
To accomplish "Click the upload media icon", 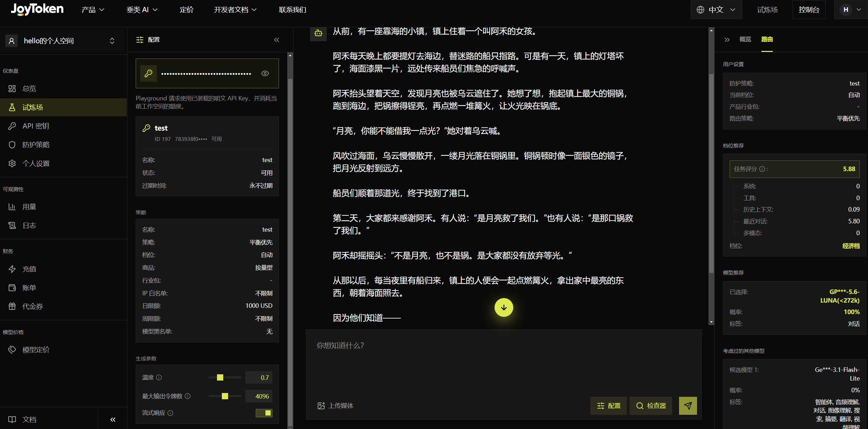I will coord(321,405).
